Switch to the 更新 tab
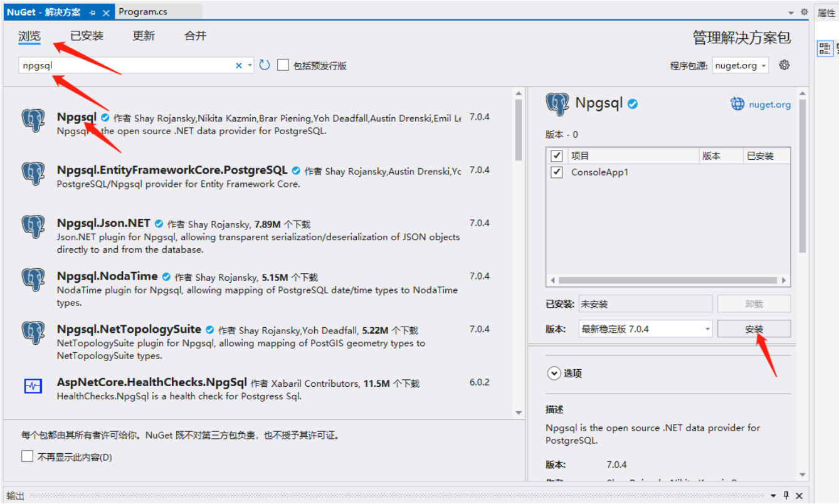The width and height of the screenshot is (839, 504). (x=144, y=36)
